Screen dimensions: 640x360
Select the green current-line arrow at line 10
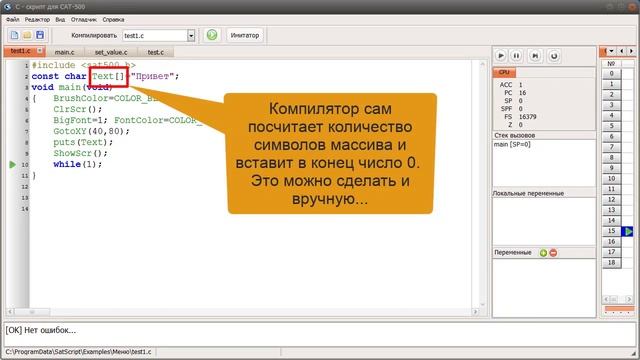point(13,164)
